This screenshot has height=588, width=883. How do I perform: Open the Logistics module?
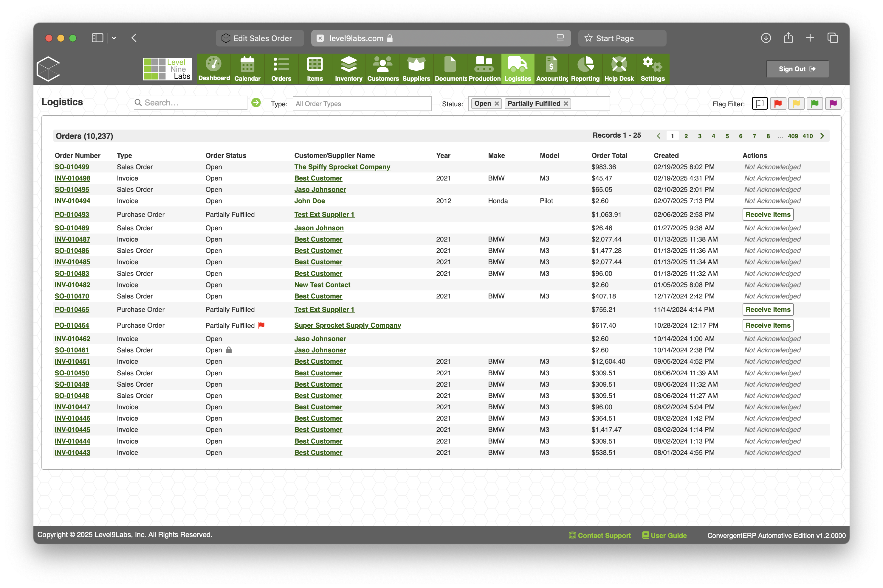tap(518, 69)
